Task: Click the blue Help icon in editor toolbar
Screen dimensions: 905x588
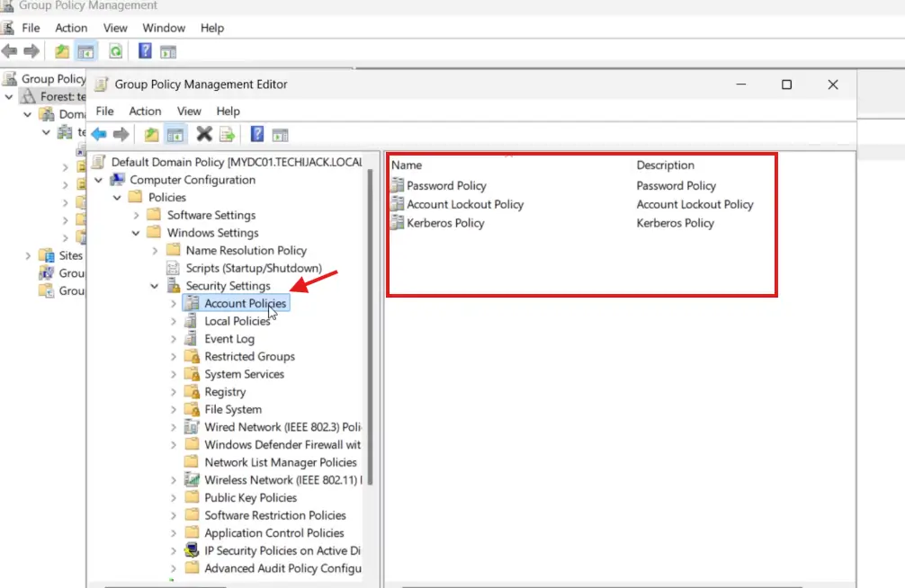Action: (x=257, y=135)
